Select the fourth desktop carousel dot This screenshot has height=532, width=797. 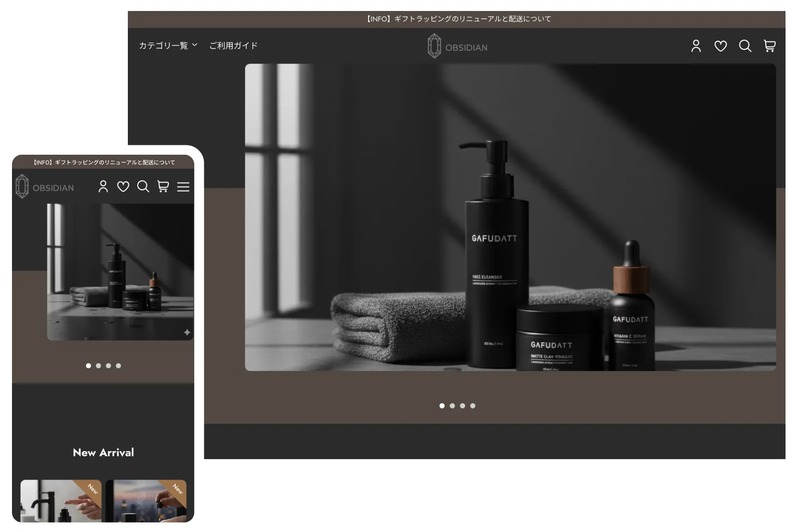coord(472,406)
